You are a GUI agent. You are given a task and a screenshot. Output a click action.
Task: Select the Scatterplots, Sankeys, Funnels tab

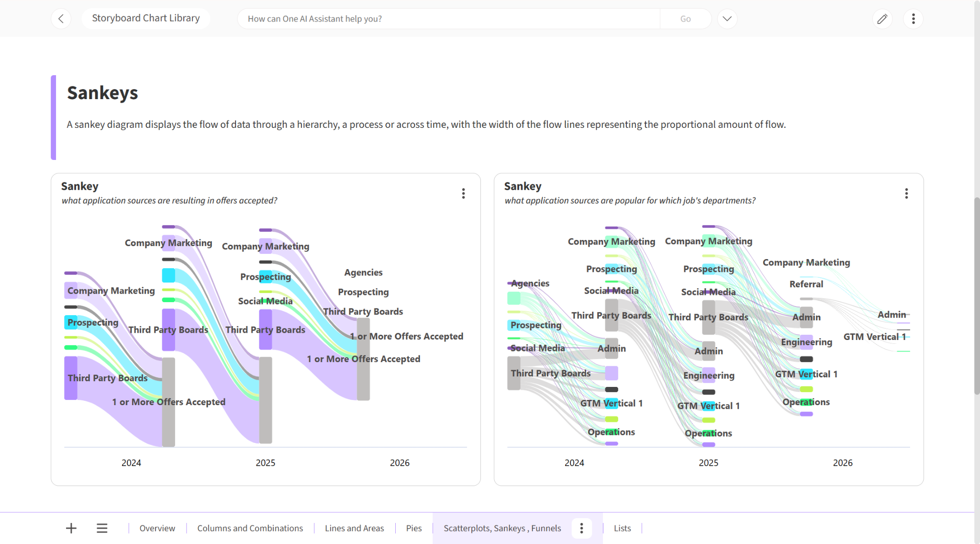[x=502, y=528]
